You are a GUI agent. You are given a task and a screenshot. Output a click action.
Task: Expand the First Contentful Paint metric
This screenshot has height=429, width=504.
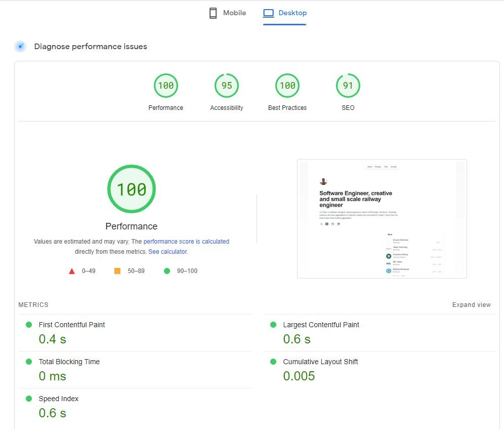coord(72,325)
